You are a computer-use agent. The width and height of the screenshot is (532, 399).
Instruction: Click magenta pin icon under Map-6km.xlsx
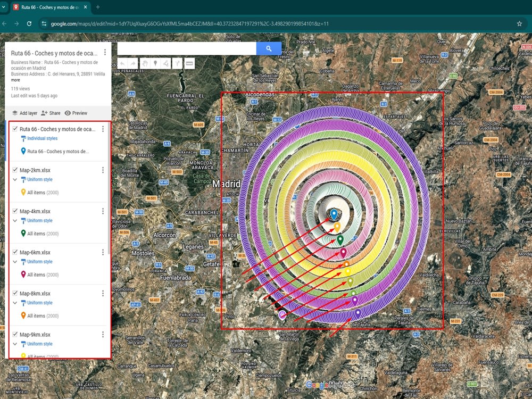pos(23,275)
